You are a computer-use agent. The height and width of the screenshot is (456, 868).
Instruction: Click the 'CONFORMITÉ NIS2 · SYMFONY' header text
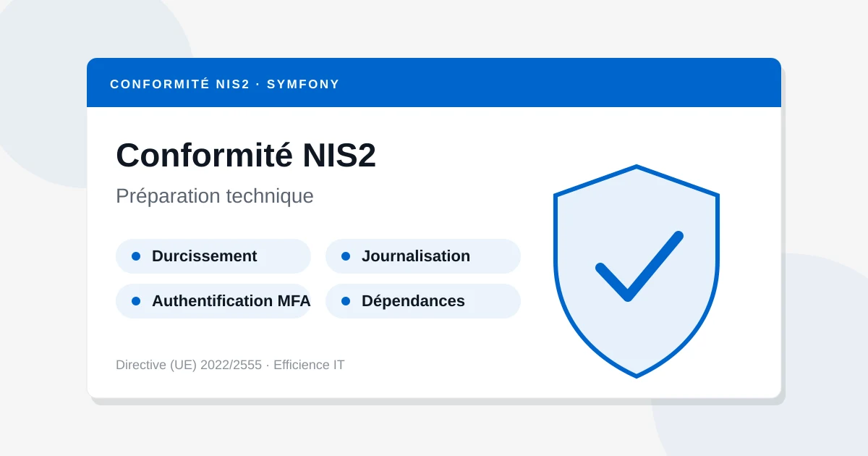[x=225, y=84]
